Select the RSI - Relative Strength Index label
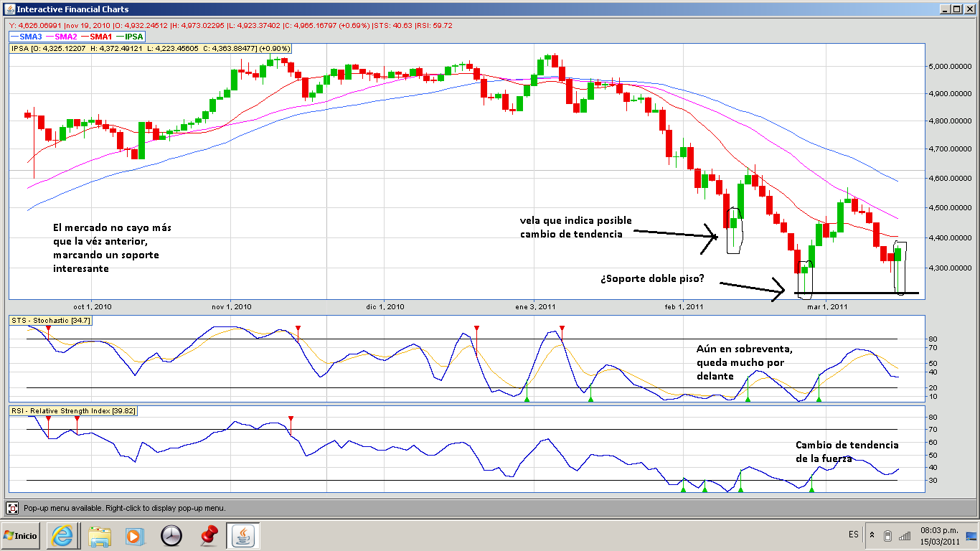Image resolution: width=980 pixels, height=551 pixels. tap(73, 410)
